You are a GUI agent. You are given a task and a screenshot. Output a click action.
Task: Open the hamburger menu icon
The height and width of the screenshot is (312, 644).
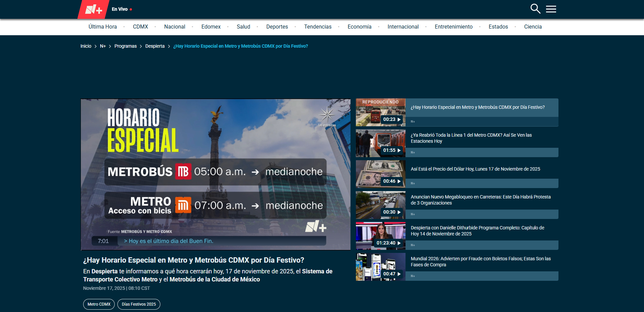(551, 9)
